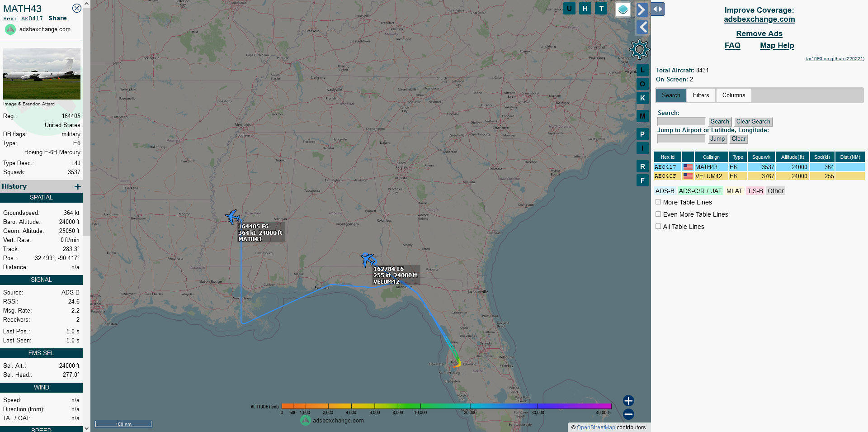Image resolution: width=868 pixels, height=432 pixels.
Task: Click the TIS-B legend label
Action: click(755, 191)
